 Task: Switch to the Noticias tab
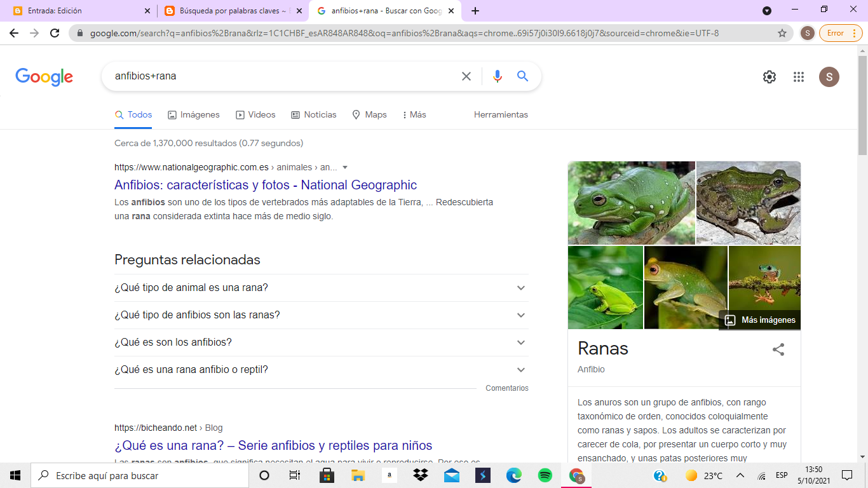(314, 115)
